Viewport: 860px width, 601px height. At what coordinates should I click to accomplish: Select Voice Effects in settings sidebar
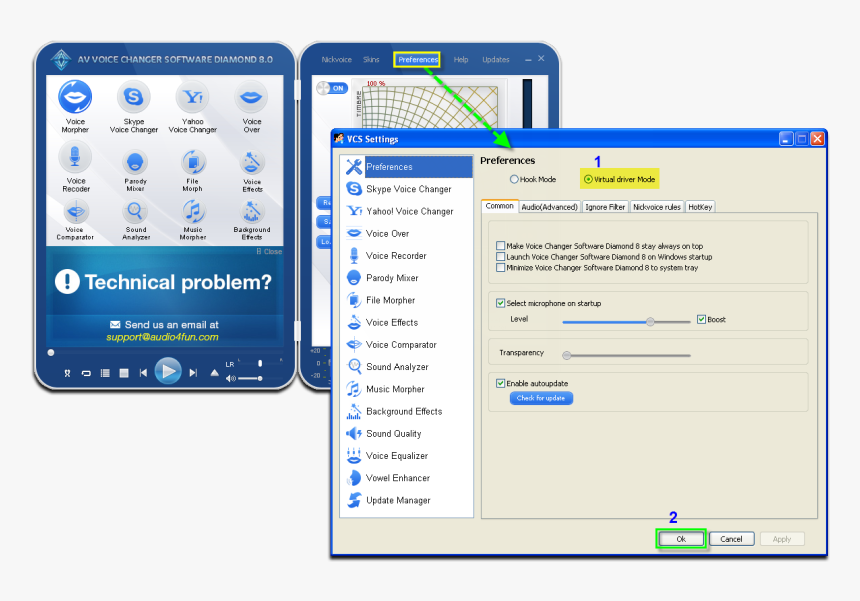(407, 322)
